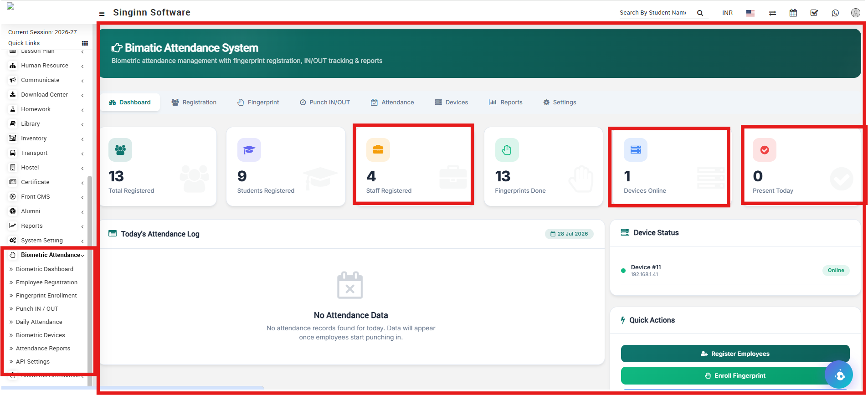The height and width of the screenshot is (395, 868).
Task: Open API Settings sidebar link
Action: [33, 362]
